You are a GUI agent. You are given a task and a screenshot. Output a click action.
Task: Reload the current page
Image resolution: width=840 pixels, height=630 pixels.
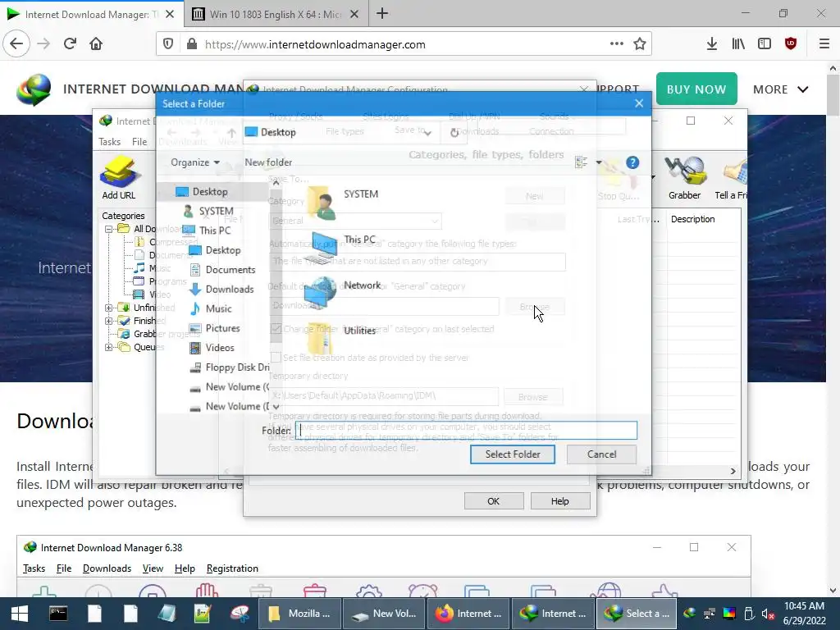[71, 44]
